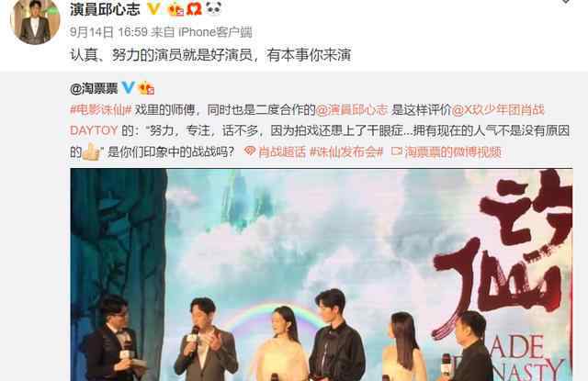Click the red membership badge icon
Image resolution: width=588 pixels, height=381 pixels.
click(194, 9)
